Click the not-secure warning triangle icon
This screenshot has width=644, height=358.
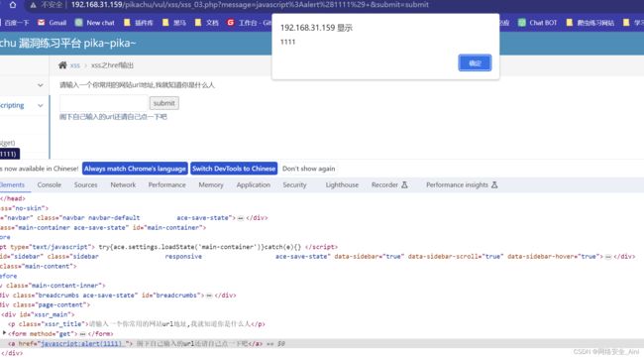[x=34, y=5]
